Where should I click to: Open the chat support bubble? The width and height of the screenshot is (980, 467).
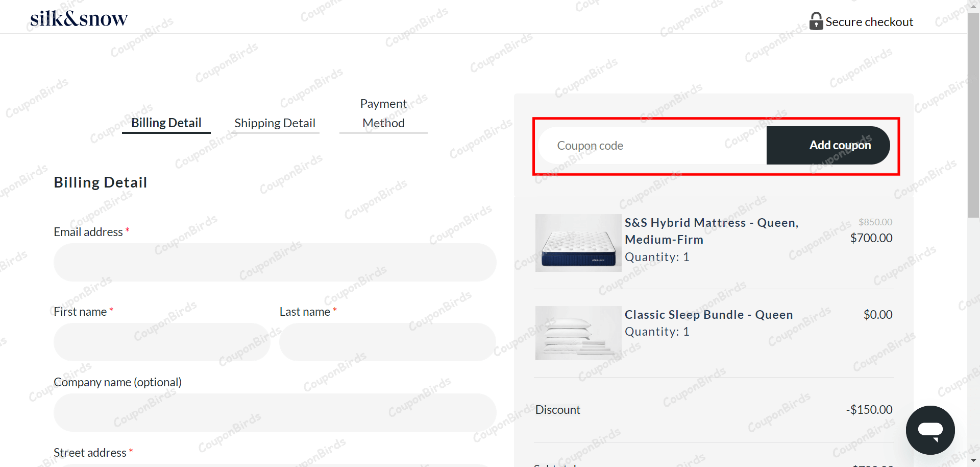pos(930,430)
